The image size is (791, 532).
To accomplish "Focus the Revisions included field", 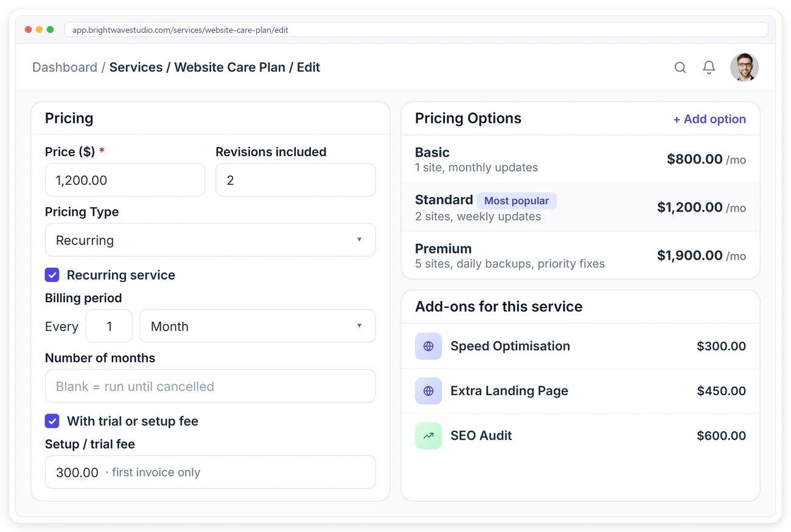I will (x=295, y=180).
